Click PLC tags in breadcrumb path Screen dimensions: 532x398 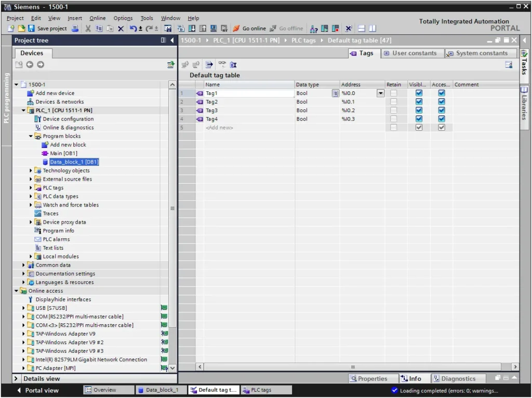tap(303, 40)
